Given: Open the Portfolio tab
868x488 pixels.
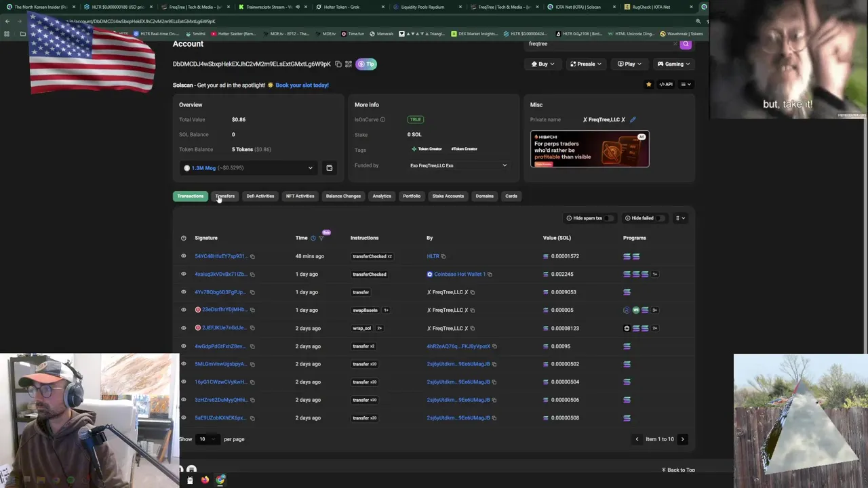Looking at the screenshot, I should 412,196.
